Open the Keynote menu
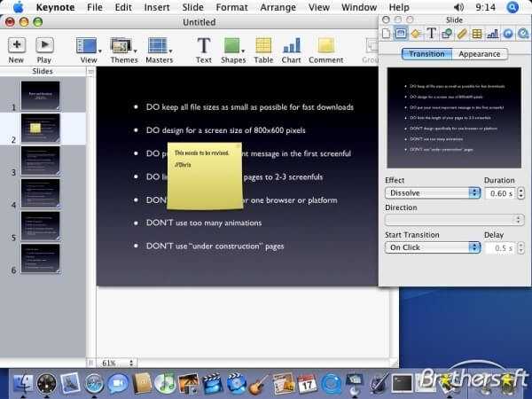 (x=55, y=7)
